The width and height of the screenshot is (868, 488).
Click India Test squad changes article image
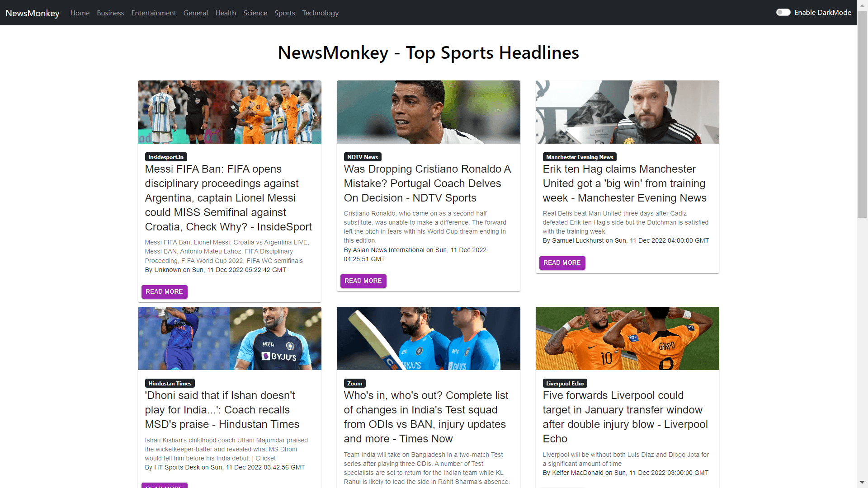(428, 338)
